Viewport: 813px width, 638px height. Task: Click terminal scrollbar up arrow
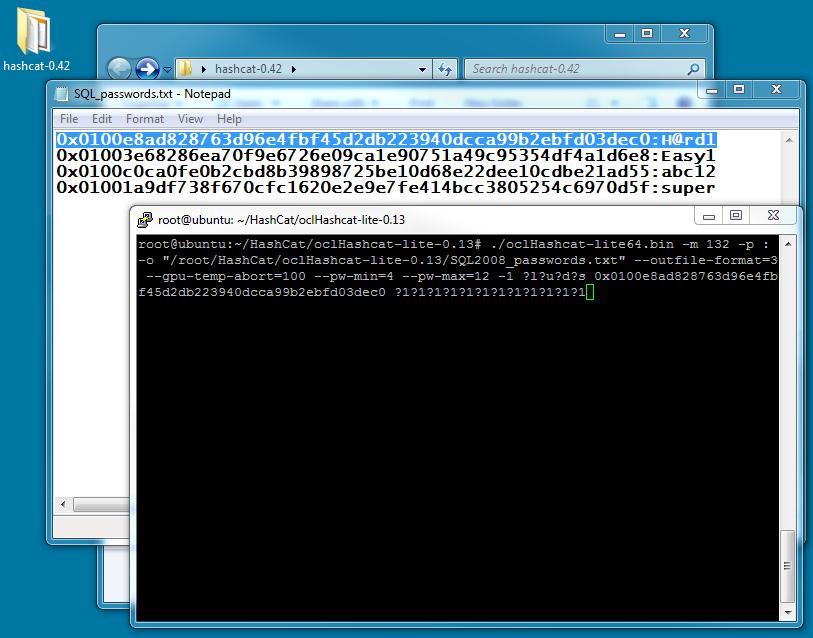click(788, 244)
